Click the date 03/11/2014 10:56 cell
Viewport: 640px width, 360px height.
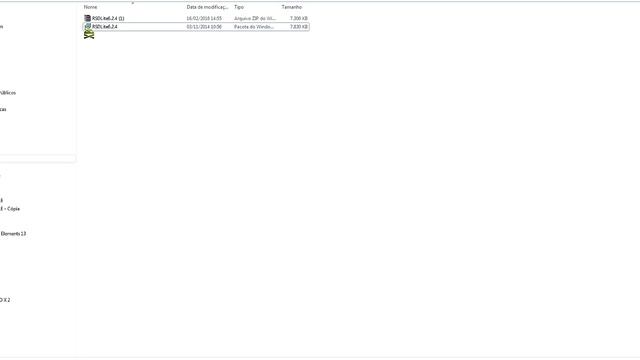(x=204, y=27)
